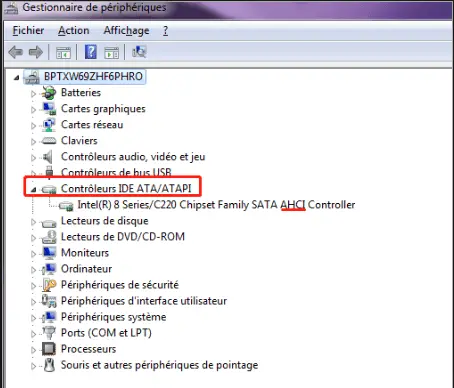This screenshot has height=388, width=454.
Task: Select the Batteries label
Action: point(81,92)
